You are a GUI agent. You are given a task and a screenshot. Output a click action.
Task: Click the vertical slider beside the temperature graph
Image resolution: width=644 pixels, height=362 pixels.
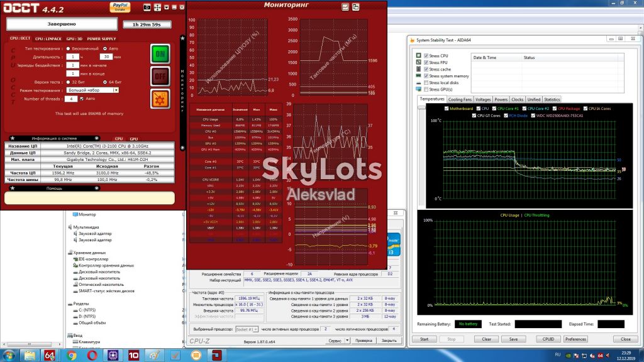tap(421, 155)
